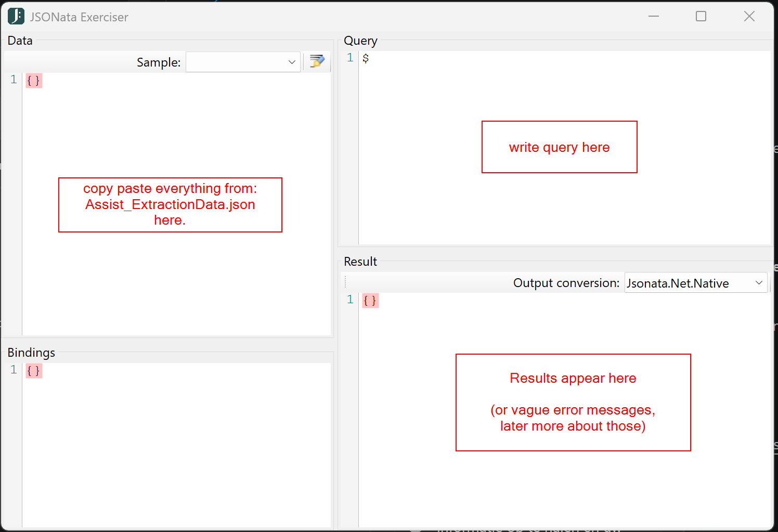Open the Sample dropdown list

coord(291,62)
